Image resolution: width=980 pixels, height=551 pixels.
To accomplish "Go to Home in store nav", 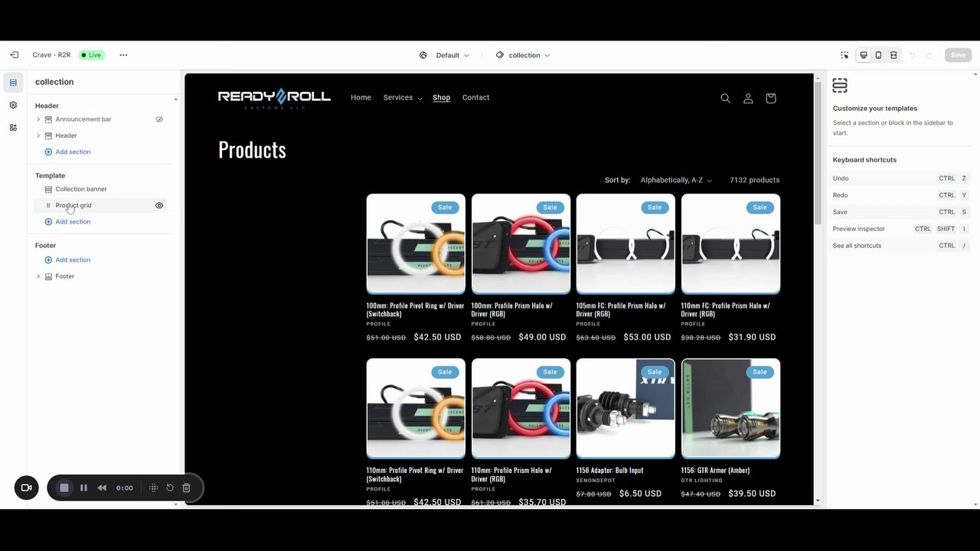I will [361, 98].
